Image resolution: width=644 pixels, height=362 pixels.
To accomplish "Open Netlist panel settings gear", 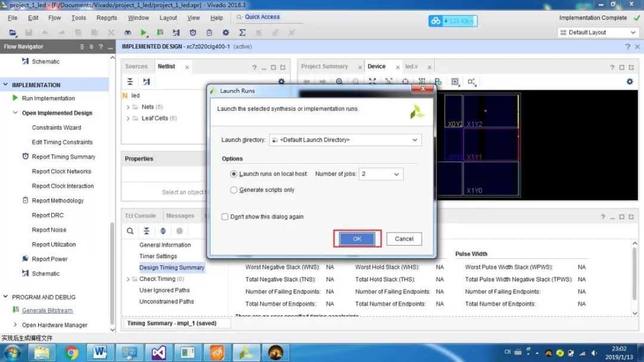I will click(x=281, y=81).
